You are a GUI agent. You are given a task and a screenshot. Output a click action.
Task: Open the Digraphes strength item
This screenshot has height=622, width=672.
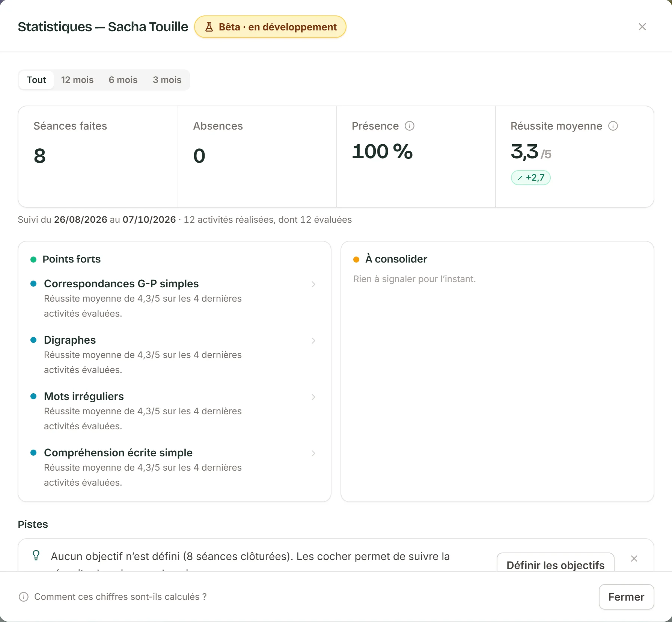(174, 355)
